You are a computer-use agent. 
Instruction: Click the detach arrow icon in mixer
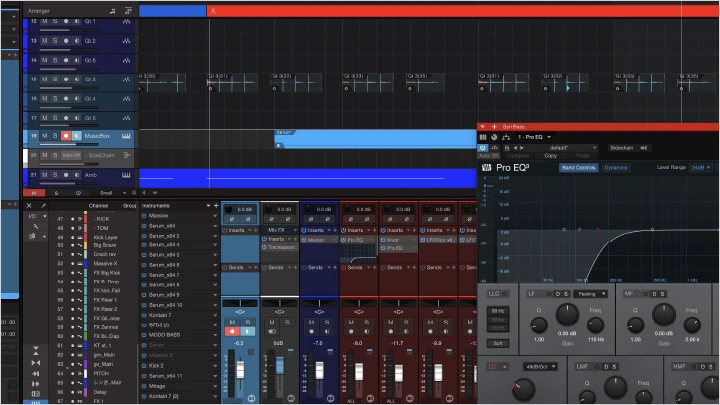pyautogui.click(x=43, y=206)
